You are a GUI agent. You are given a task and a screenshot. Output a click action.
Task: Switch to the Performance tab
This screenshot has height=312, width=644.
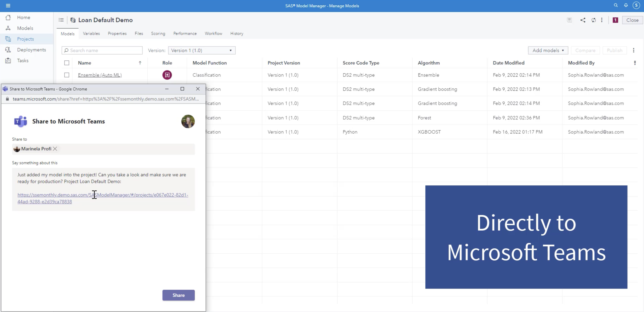(185, 33)
